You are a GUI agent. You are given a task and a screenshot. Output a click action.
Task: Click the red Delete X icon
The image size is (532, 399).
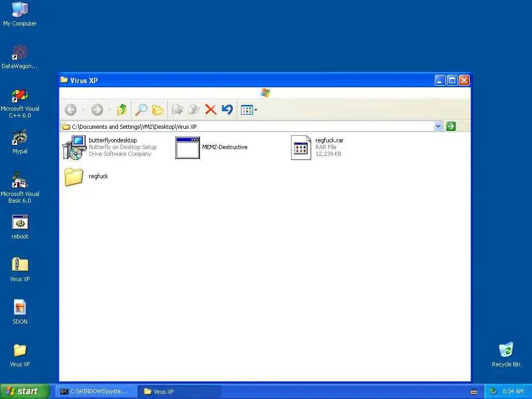[211, 110]
